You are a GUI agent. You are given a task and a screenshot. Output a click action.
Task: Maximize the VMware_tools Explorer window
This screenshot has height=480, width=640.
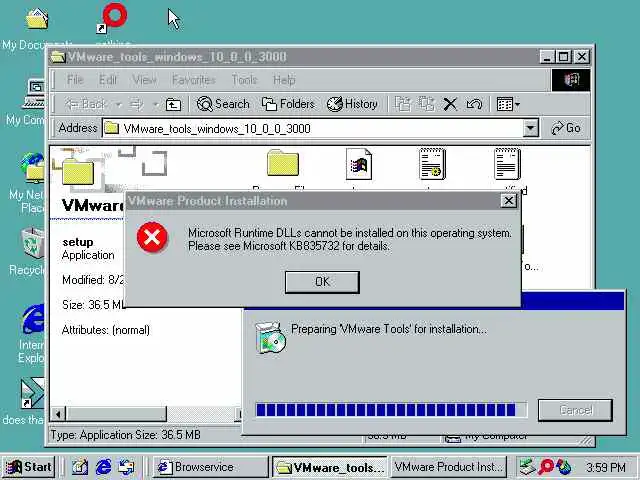pyautogui.click(x=563, y=57)
